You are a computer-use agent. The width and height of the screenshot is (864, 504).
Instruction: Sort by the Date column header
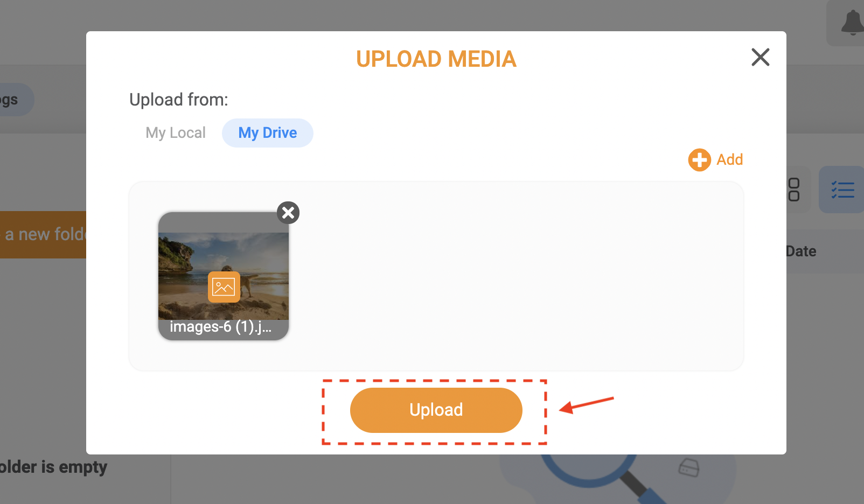click(x=801, y=251)
